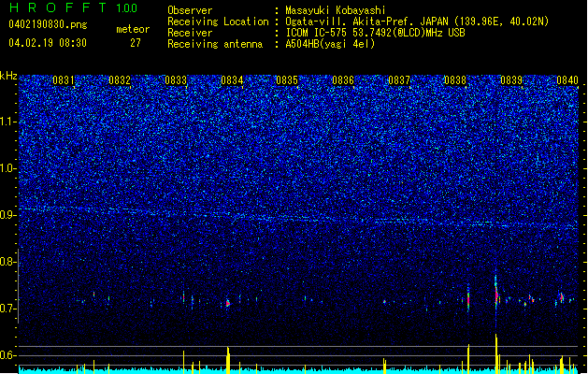The width and height of the screenshot is (588, 374).
Task: Click the 0836 time marker
Action: (x=343, y=80)
